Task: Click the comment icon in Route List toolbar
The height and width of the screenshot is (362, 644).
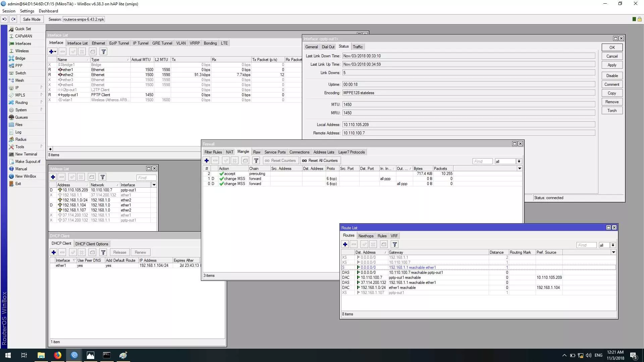Action: 384,244
